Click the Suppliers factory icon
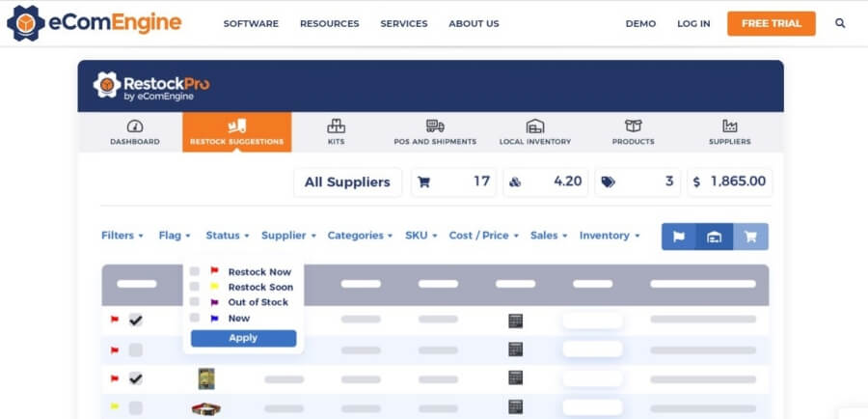 pos(730,126)
